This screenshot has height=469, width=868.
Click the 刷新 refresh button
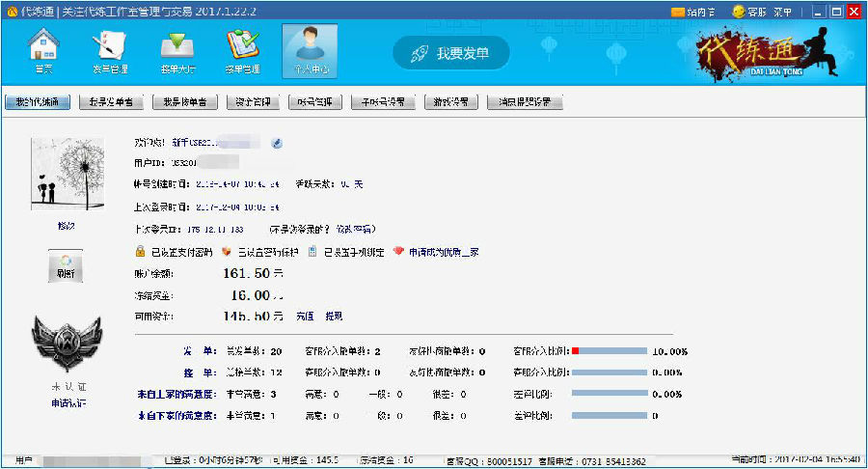[65, 265]
